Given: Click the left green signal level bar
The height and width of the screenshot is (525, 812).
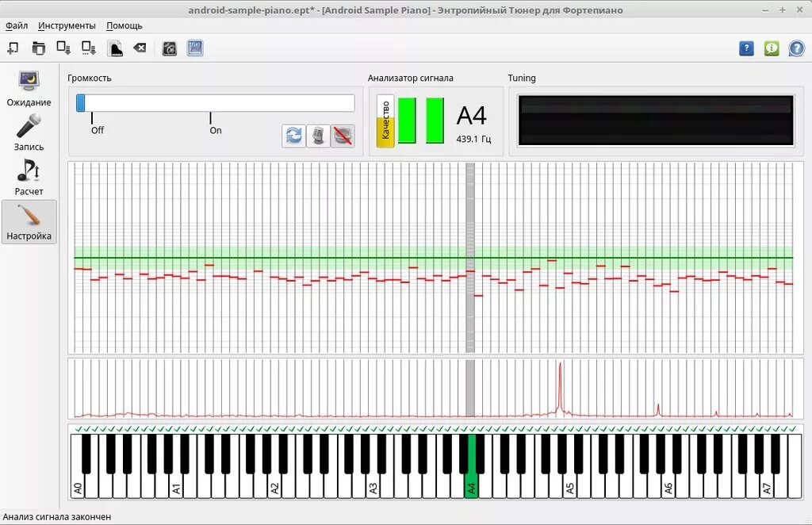Looking at the screenshot, I should pos(407,120).
